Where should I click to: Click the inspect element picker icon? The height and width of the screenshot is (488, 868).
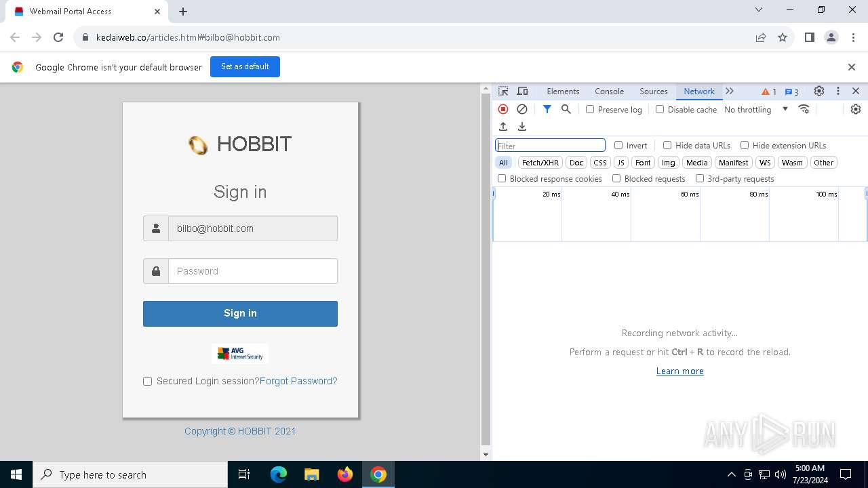tap(503, 91)
